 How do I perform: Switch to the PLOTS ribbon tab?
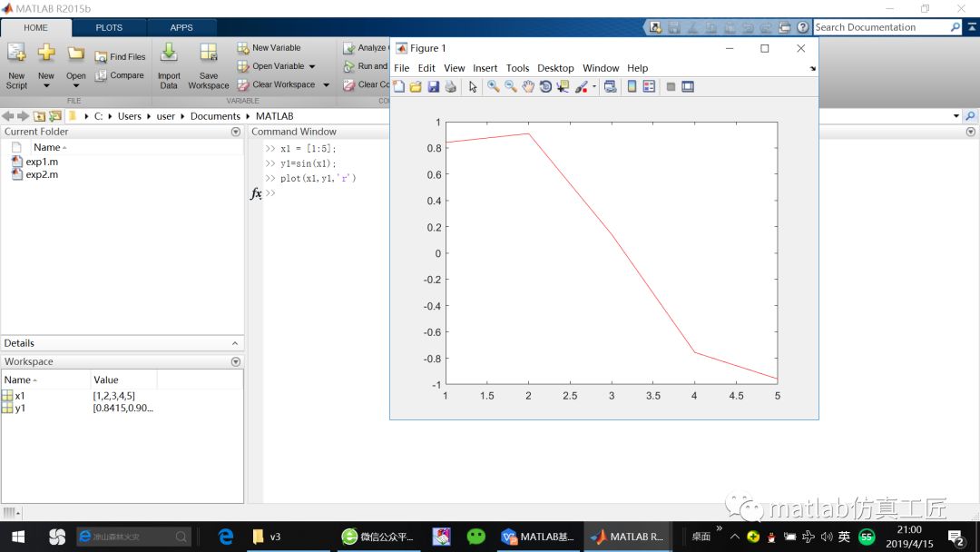pos(109,27)
